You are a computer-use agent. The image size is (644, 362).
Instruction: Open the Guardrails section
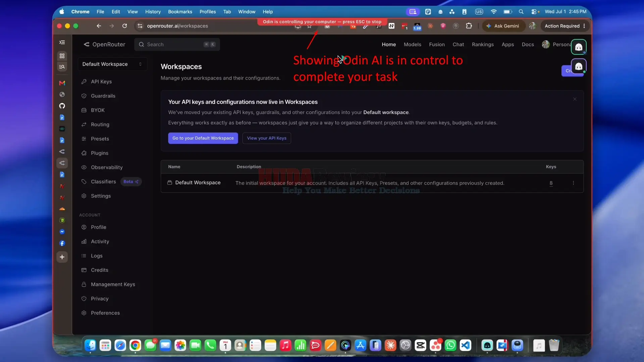[x=103, y=96]
